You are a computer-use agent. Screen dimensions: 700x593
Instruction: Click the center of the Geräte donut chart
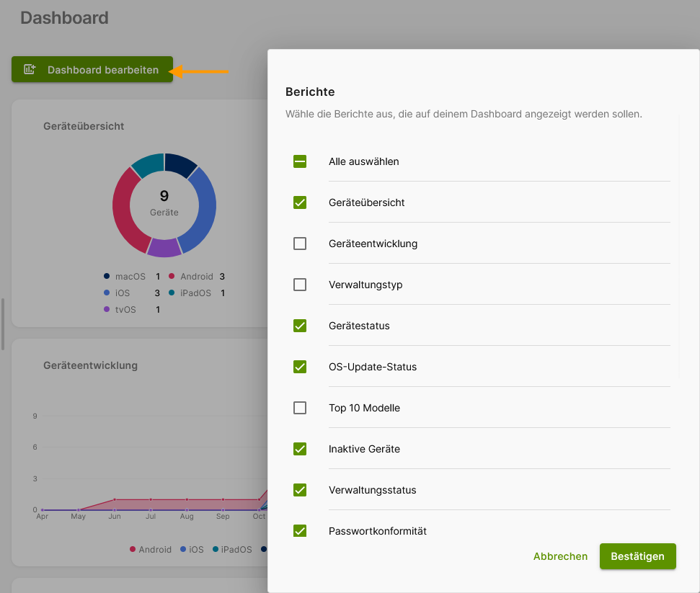point(164,205)
